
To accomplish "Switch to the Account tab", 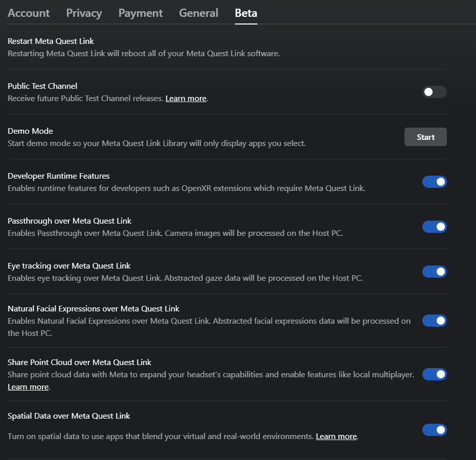I will (28, 13).
